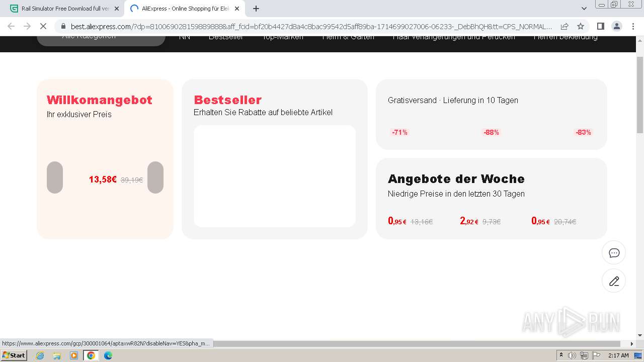
Task: Click the crossed-out 39,19€ price
Action: (132, 180)
